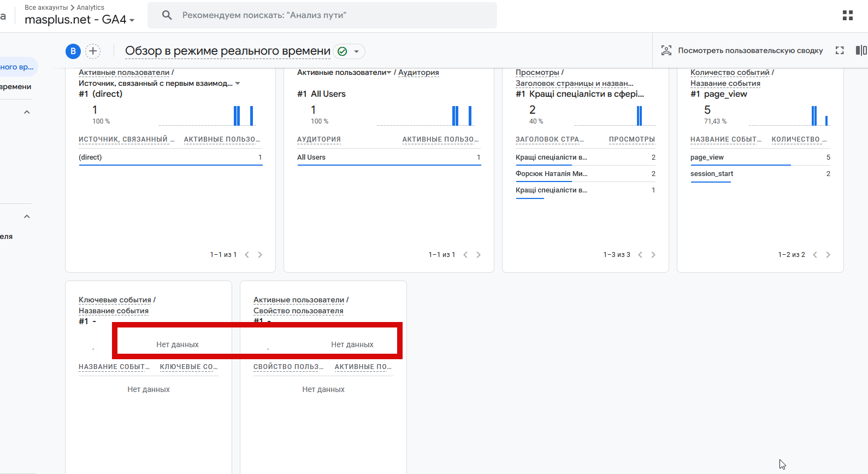Screen dimensions: 868x474
Task: Click 'Заголовок страницы и назван...' dimension link
Action: tap(575, 83)
